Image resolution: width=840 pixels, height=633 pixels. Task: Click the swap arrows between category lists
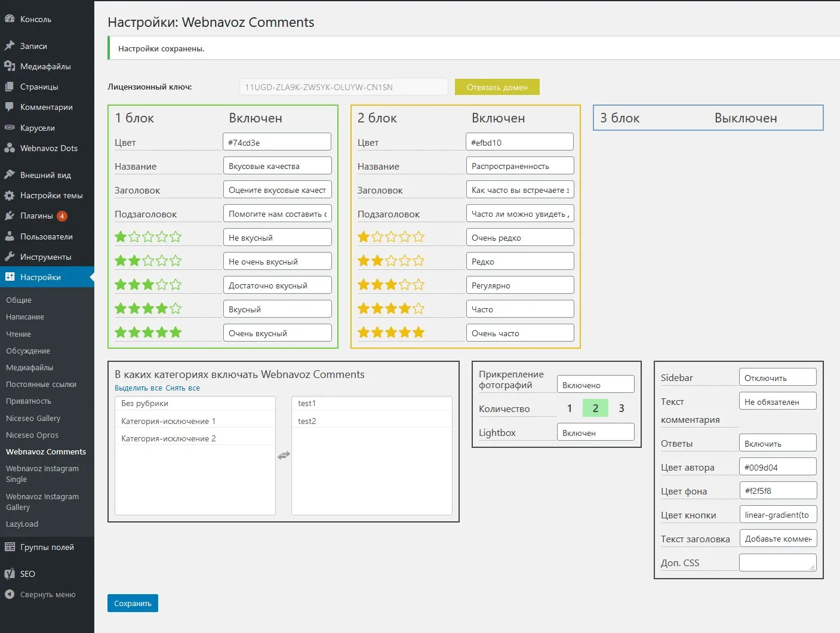coord(284,455)
